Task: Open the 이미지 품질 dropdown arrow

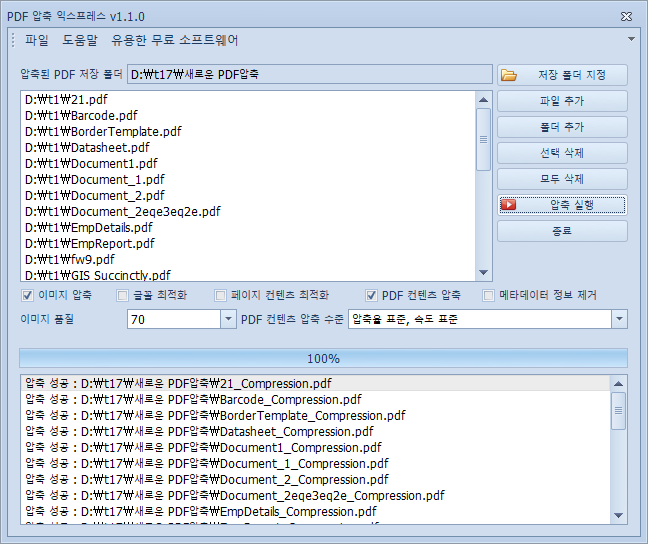Action: [x=228, y=319]
